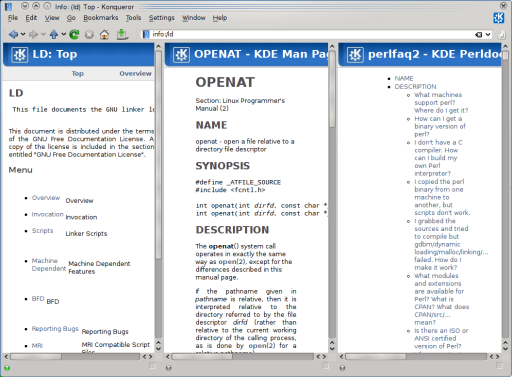This screenshot has width=512, height=377.
Task: Jump to DESCRIPTION in perlfaq2 contents
Action: pyautogui.click(x=415, y=87)
